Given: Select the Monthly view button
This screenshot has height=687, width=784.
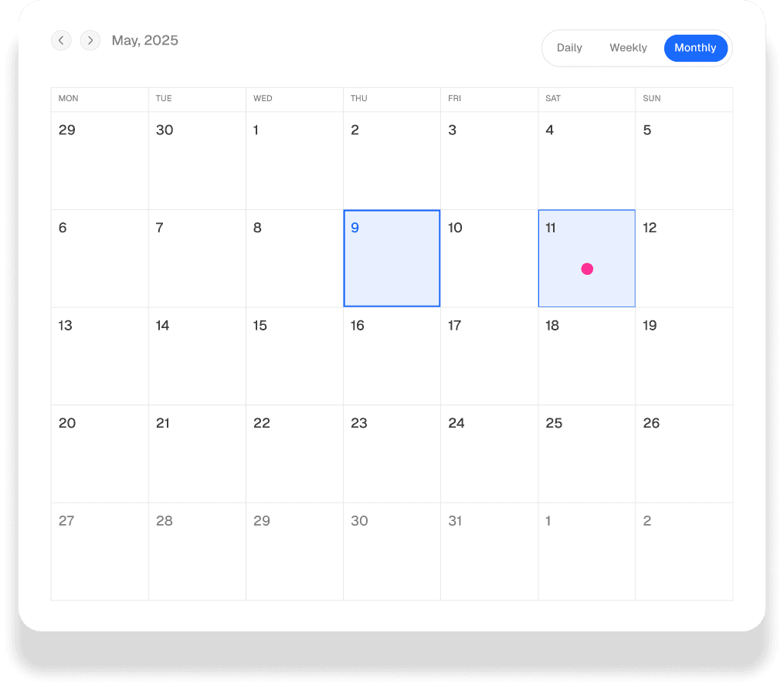Looking at the screenshot, I should [694, 47].
